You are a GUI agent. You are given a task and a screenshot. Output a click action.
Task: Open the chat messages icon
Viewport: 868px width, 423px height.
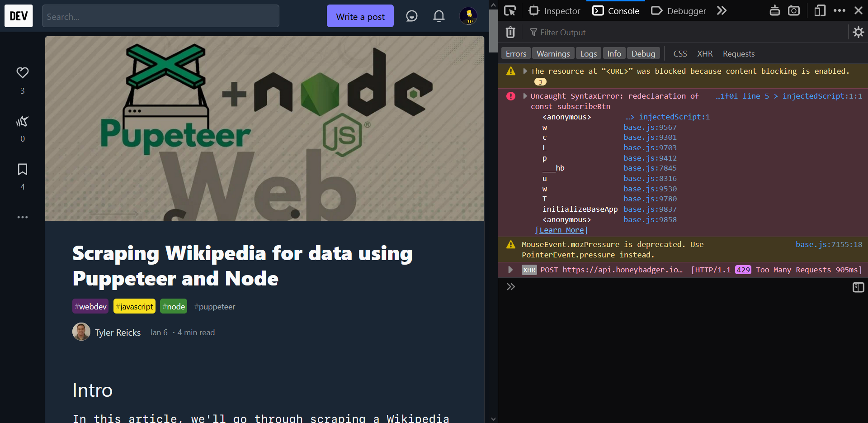pyautogui.click(x=411, y=16)
